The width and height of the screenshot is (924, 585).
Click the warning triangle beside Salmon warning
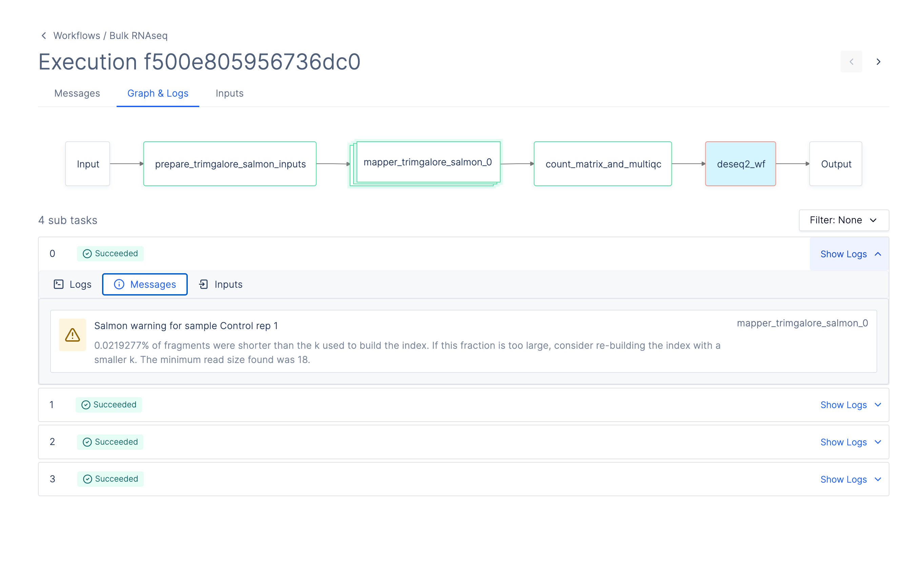72,335
